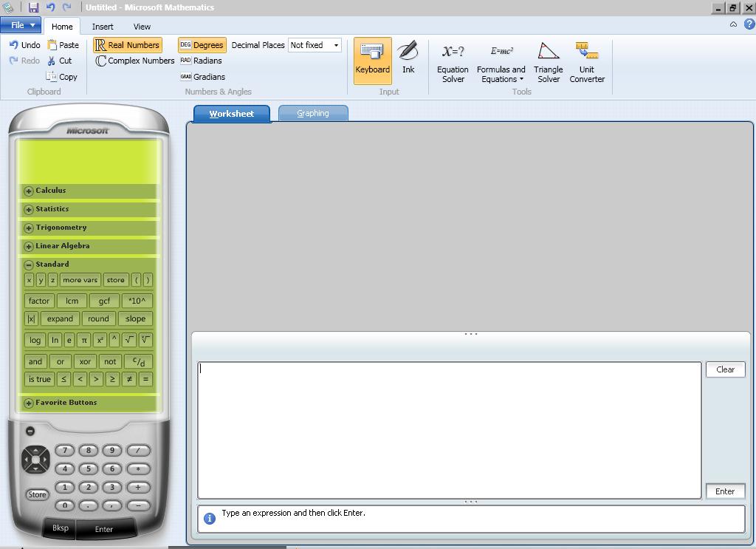Image resolution: width=756 pixels, height=549 pixels.
Task: Click the absolute value |x| button
Action: tap(31, 319)
